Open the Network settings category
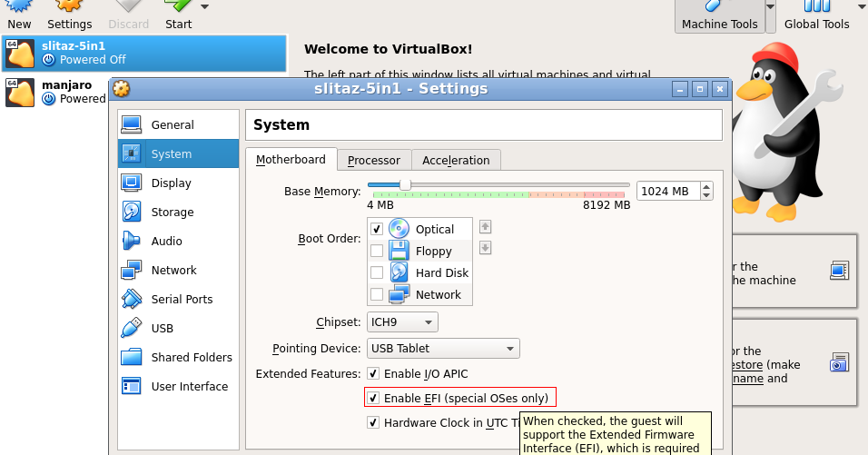The height and width of the screenshot is (455, 868). point(178,270)
